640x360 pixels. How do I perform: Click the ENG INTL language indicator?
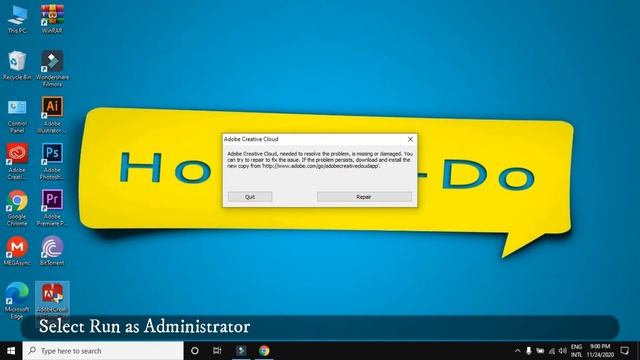[x=576, y=351]
